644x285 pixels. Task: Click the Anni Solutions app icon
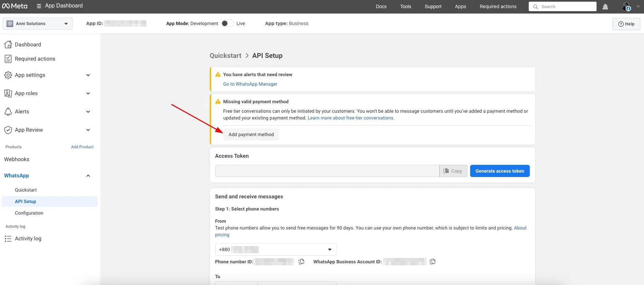point(10,24)
